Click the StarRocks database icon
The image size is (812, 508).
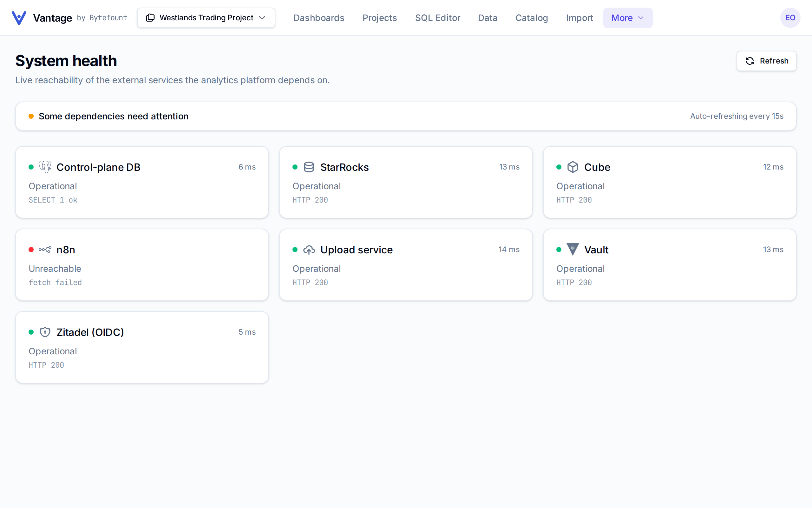pos(309,167)
